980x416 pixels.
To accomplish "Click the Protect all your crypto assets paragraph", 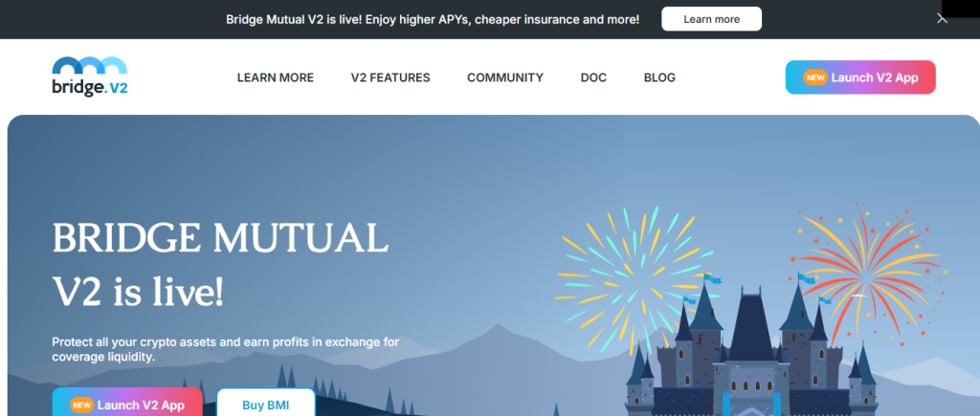I will (225, 349).
